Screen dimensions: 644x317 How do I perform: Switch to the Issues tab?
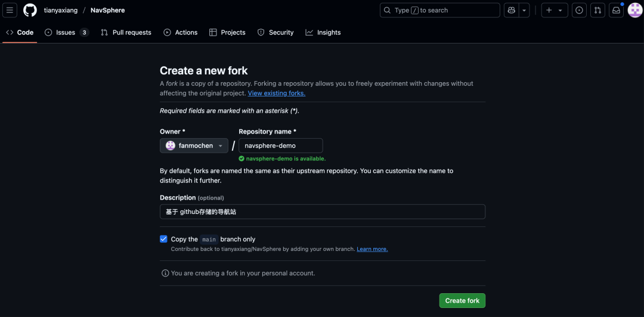66,32
